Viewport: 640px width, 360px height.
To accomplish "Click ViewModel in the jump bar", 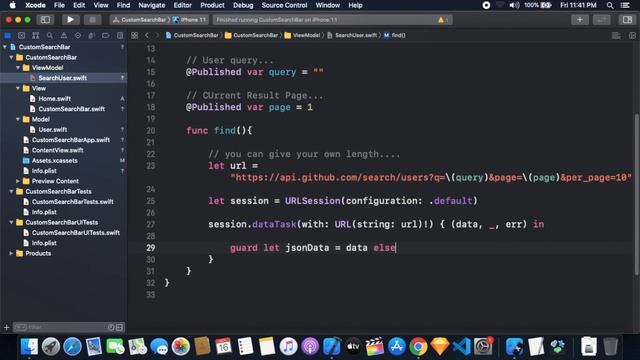I will (x=302, y=36).
